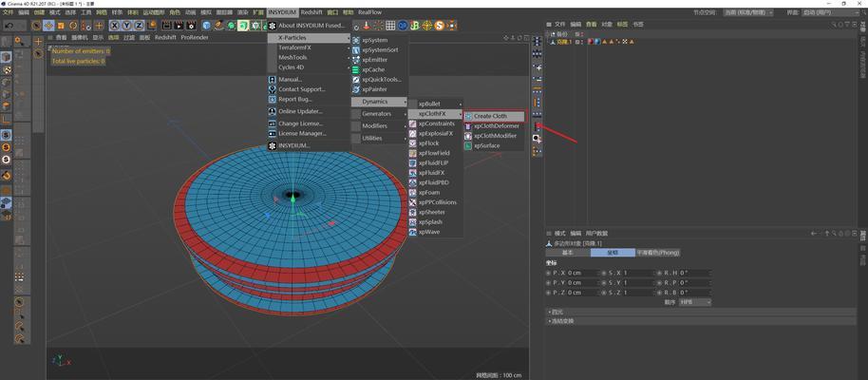Image resolution: width=868 pixels, height=380 pixels.
Task: Choose xpClothDeformer in the submenu
Action: pyautogui.click(x=494, y=125)
